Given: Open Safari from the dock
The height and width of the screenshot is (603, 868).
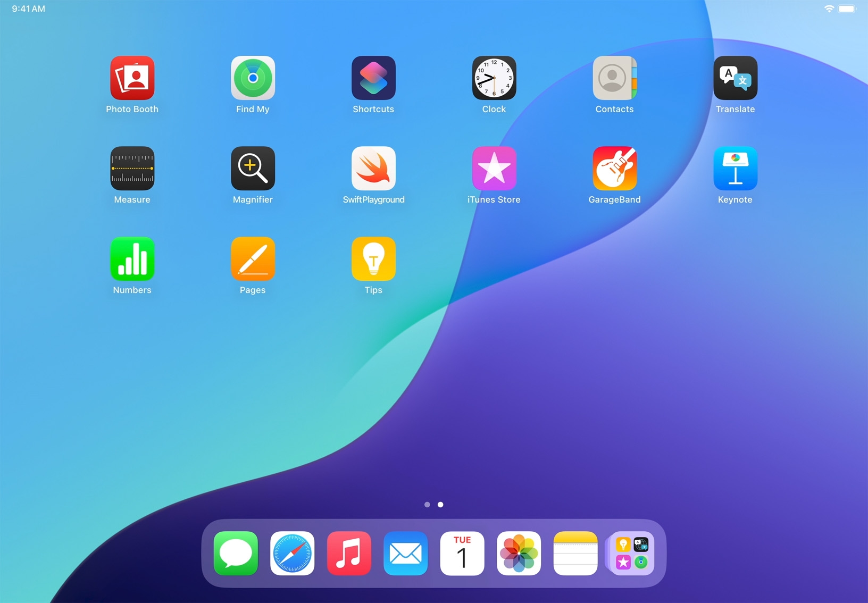Looking at the screenshot, I should tap(292, 554).
